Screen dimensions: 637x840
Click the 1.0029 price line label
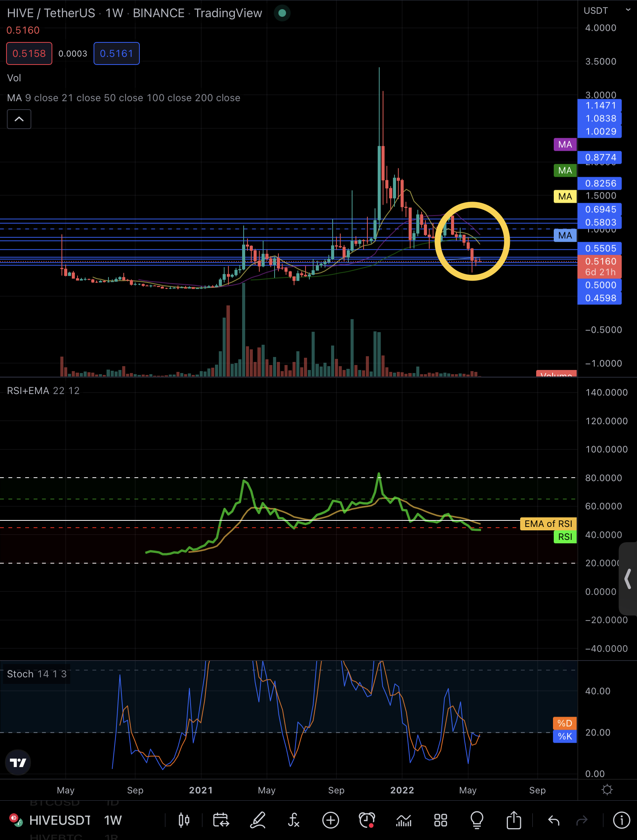(600, 131)
